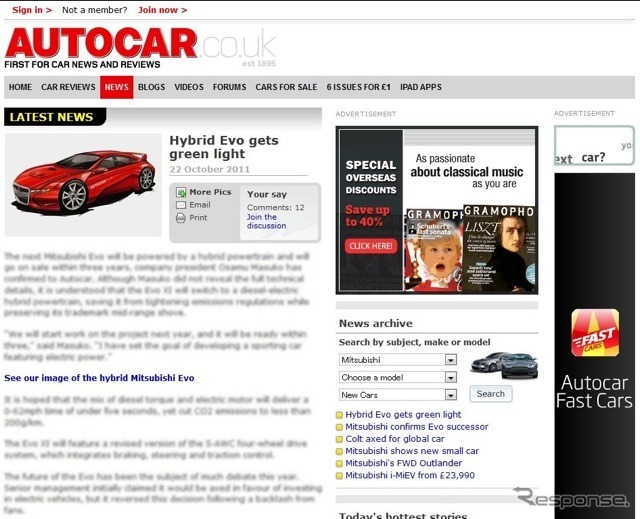Go to the HOME menu item
Viewport: 640px width, 519px height.
[x=20, y=87]
